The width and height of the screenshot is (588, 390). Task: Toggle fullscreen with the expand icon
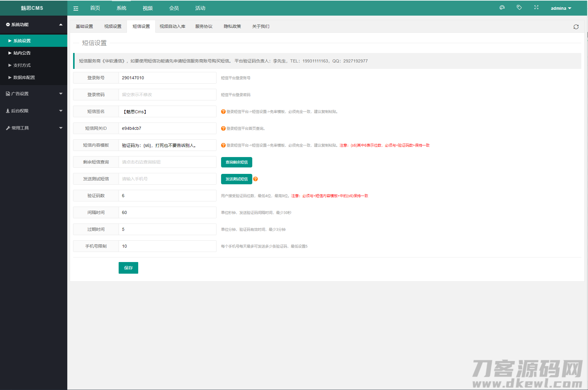point(536,8)
